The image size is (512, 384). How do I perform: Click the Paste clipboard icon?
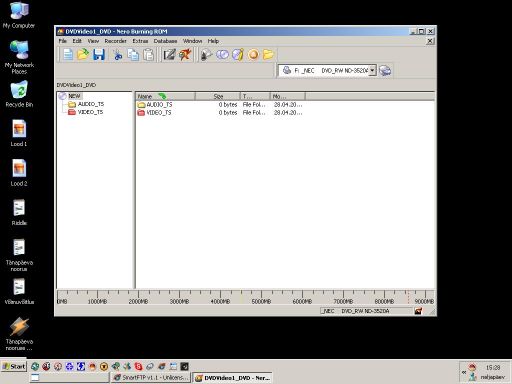click(x=148, y=54)
